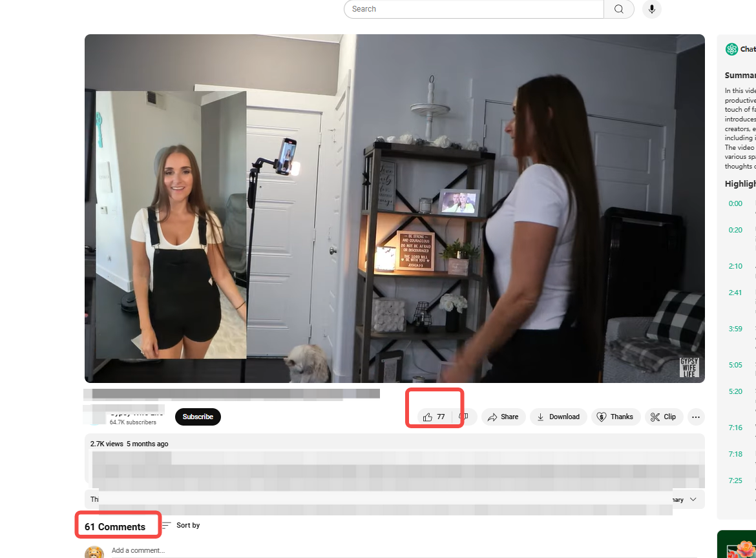756x558 pixels.
Task: Jump to the 0:00 highlight timestamp
Action: coord(735,203)
